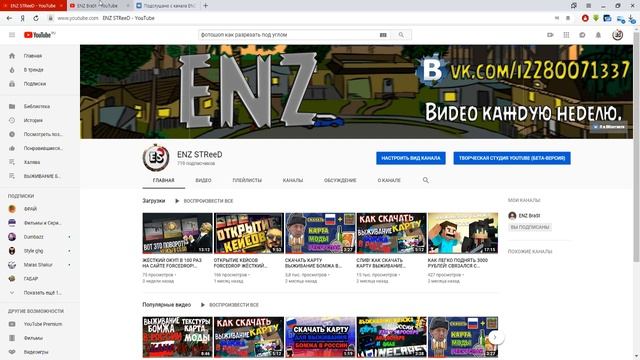This screenshot has height=360, width=640.
Task: Click the browser address bar
Action: [x=302, y=18]
